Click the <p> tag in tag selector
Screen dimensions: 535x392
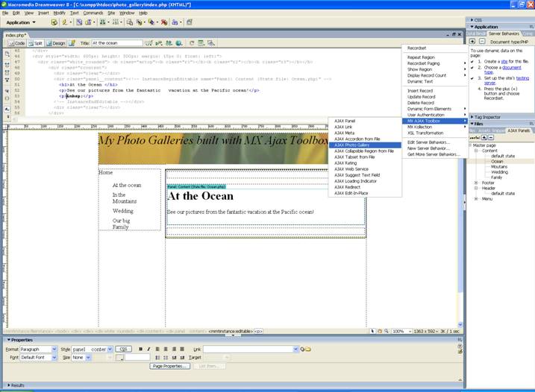(258, 331)
